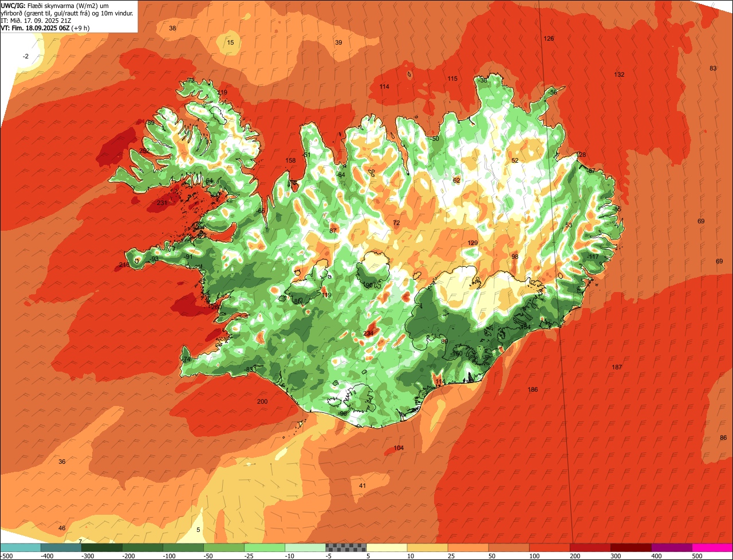
Task: Choose the legend swatch between 50 and 100
Action: click(x=509, y=547)
